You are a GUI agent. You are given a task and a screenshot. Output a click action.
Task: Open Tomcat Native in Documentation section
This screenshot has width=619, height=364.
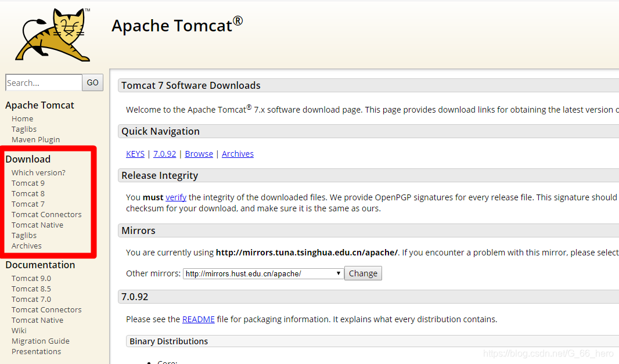[38, 320]
